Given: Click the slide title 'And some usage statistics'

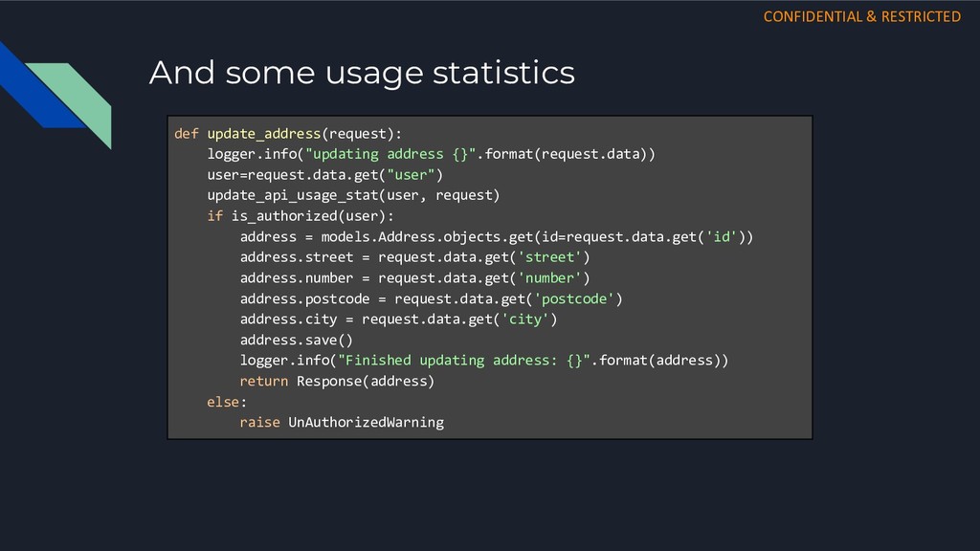Looking at the screenshot, I should pos(362,73).
